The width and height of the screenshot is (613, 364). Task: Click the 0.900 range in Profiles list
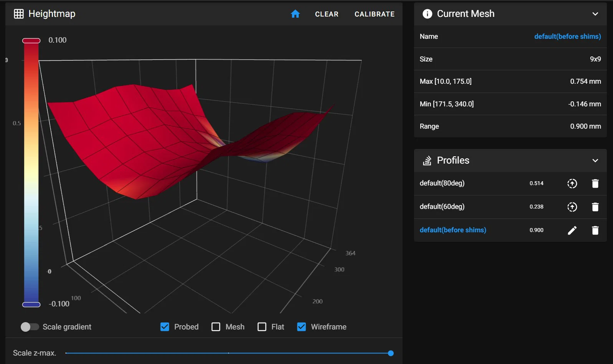point(537,230)
